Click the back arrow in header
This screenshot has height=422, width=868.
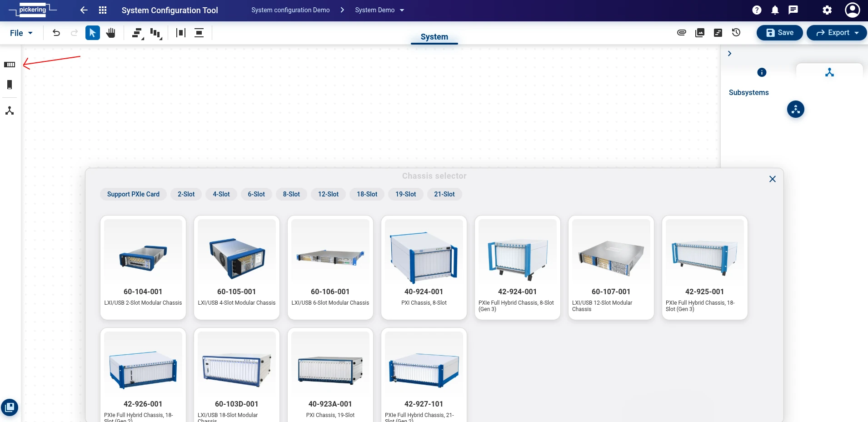tap(84, 10)
